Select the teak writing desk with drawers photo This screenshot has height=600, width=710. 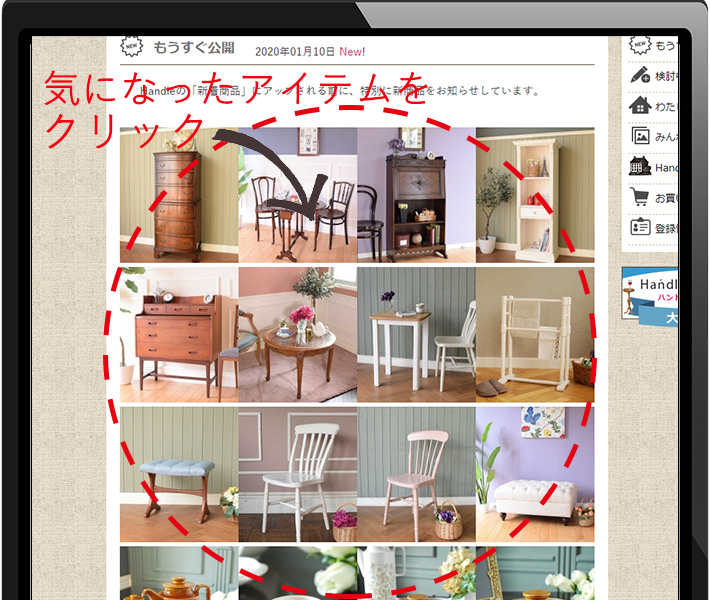pos(179,335)
